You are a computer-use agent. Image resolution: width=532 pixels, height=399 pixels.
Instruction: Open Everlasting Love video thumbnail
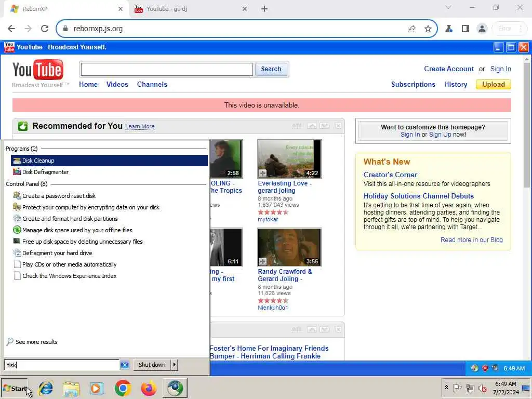[289, 159]
